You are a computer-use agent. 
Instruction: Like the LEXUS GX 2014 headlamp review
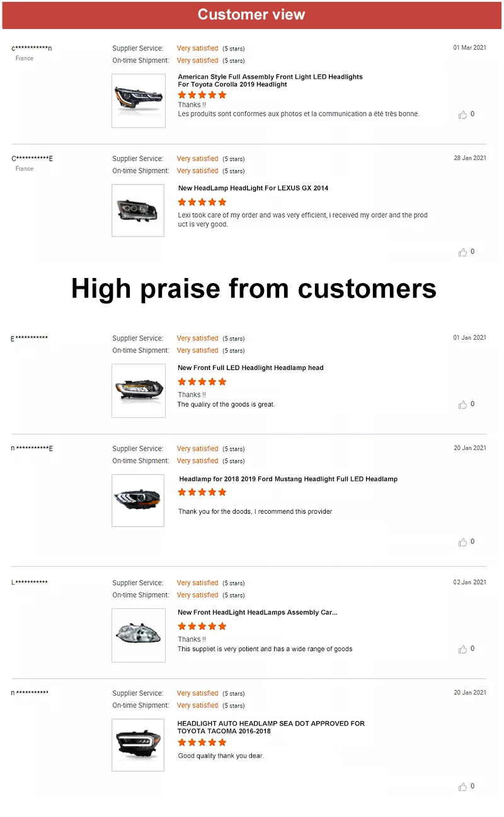pyautogui.click(x=463, y=252)
